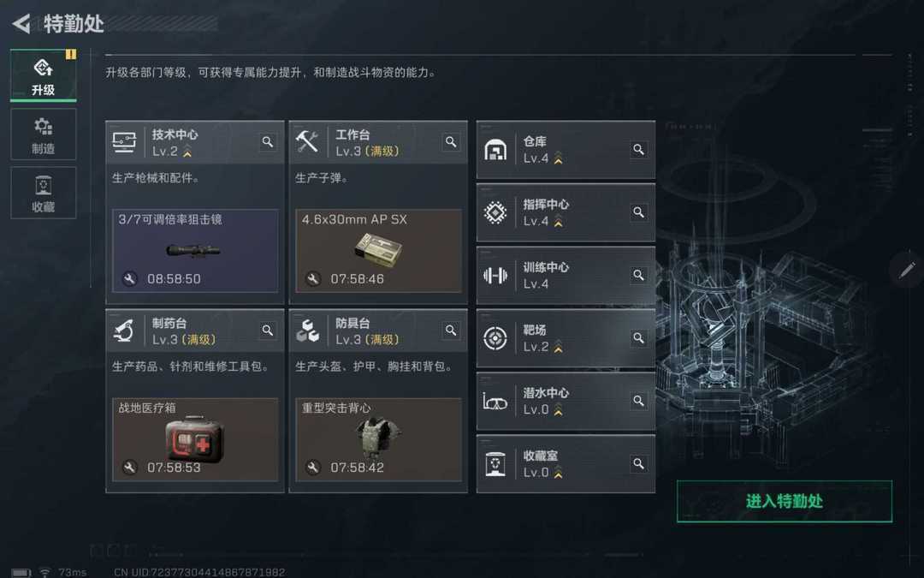Select the 收藏室 Lv.0 department row

pyautogui.click(x=566, y=463)
